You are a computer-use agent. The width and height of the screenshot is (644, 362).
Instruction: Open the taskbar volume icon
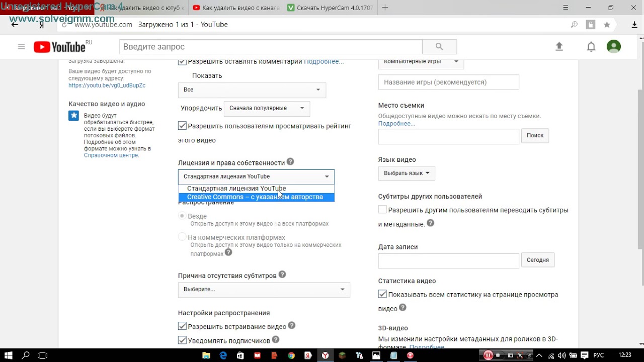561,355
